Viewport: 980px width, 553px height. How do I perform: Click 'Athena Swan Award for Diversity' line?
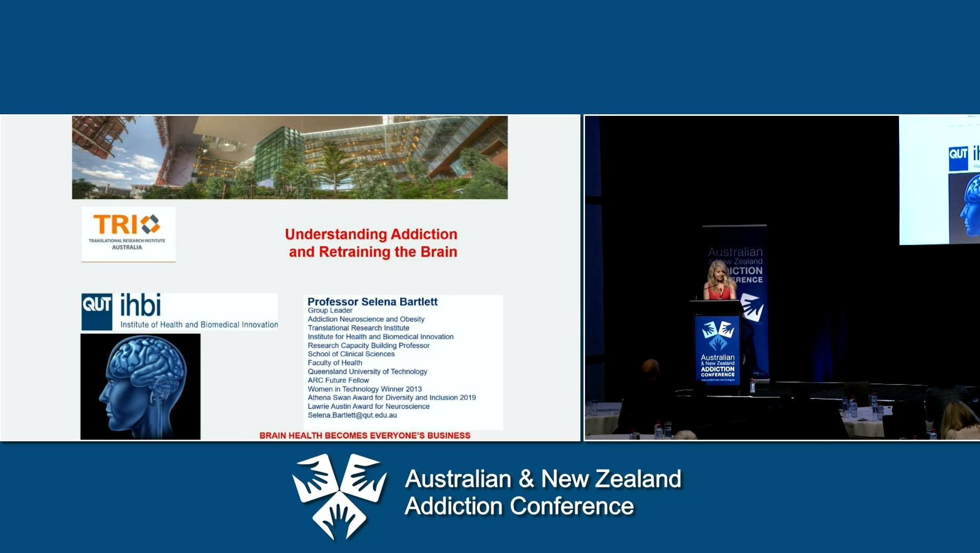click(x=391, y=398)
